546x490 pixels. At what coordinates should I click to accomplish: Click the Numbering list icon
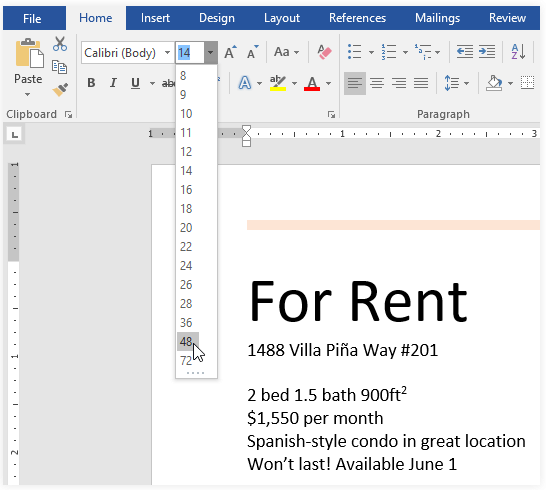[389, 52]
